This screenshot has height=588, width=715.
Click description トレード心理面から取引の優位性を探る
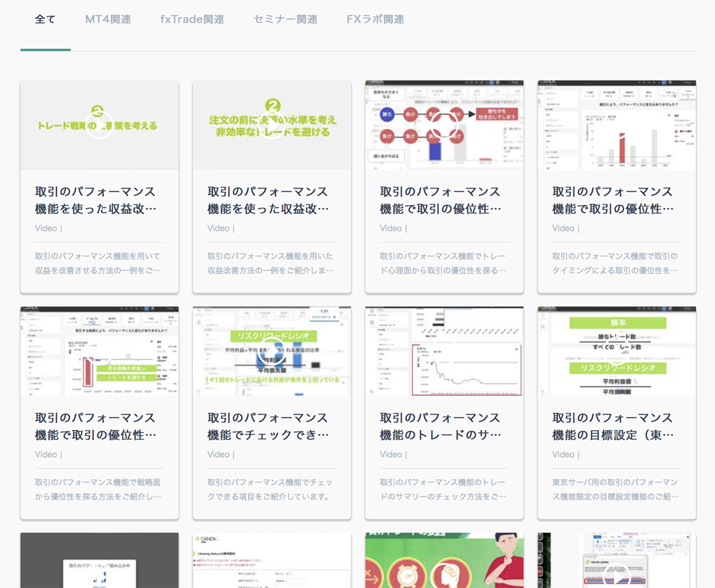[443, 263]
